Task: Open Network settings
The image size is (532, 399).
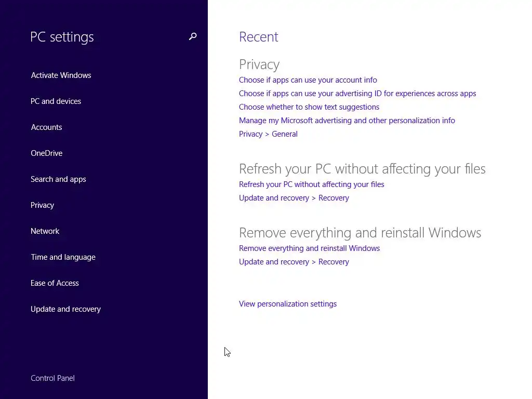Action: point(45,231)
